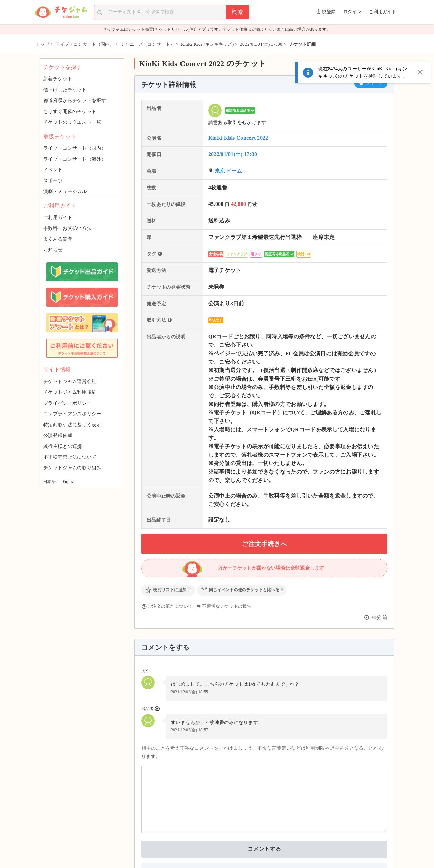
Task: Open the KinKi Kids Concert 2022 link
Action: coord(238,138)
